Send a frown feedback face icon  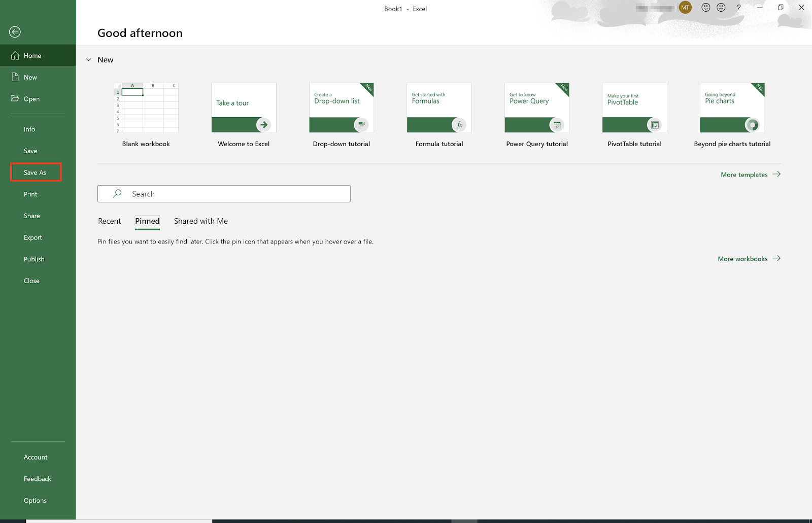tap(721, 7)
